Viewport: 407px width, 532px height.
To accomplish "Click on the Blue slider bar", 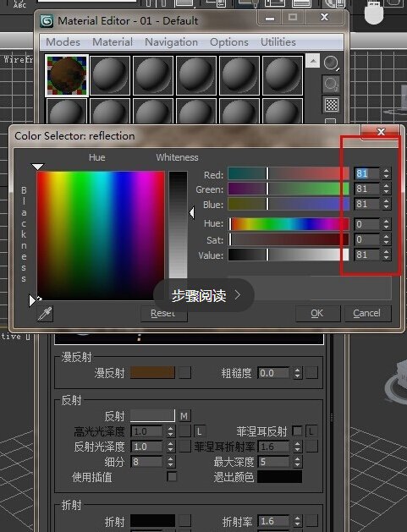I will (289, 204).
